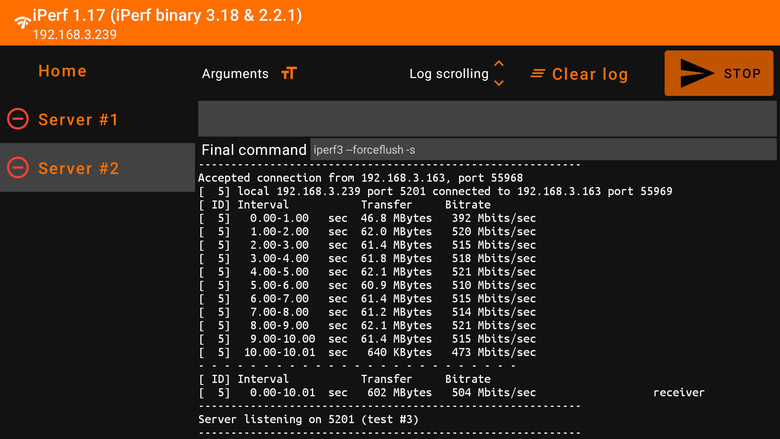Click the log row for interval 5.00-6.00 sec
The image size is (780, 439).
click(x=367, y=285)
